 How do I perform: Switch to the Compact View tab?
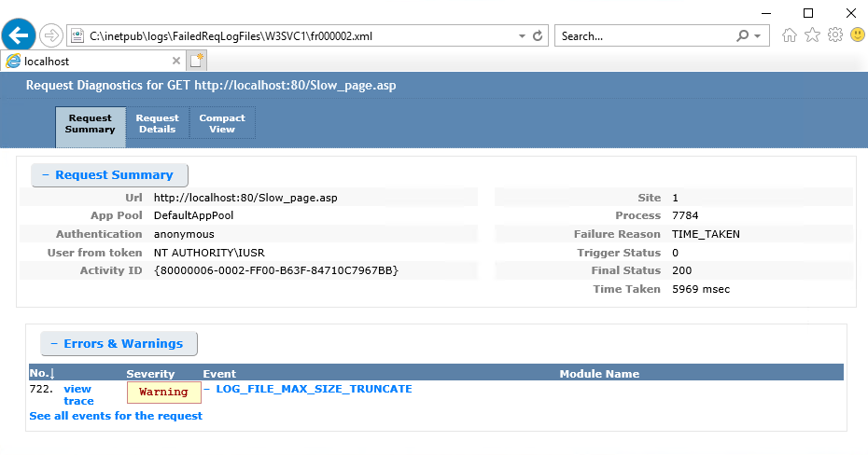pos(222,124)
